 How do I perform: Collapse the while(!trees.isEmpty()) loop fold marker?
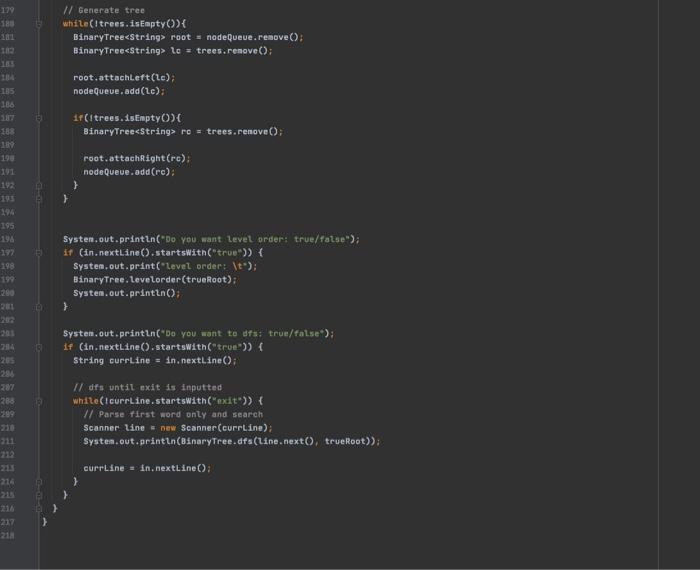click(39, 24)
